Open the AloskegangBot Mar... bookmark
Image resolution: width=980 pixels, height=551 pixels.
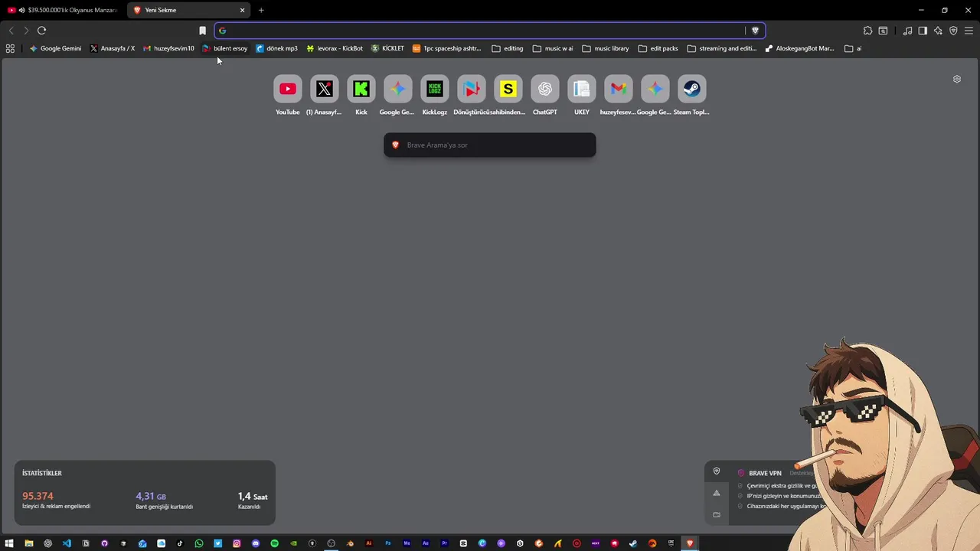click(800, 48)
